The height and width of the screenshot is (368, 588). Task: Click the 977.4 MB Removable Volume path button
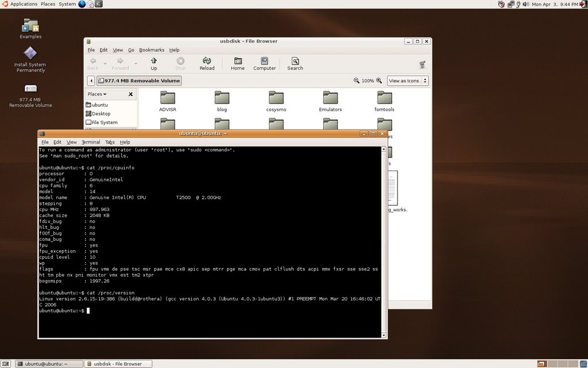pyautogui.click(x=138, y=81)
